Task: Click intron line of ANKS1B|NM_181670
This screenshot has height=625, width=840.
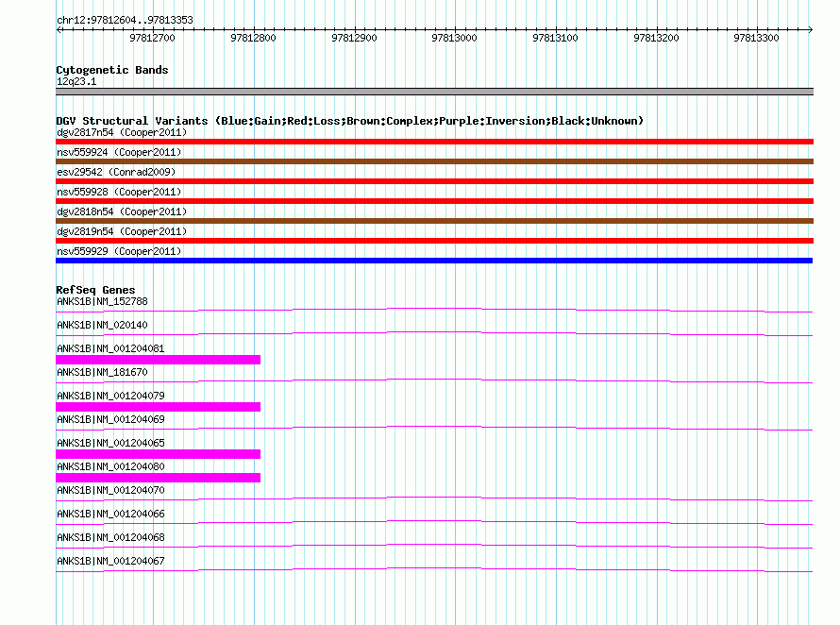Action: pos(434,380)
